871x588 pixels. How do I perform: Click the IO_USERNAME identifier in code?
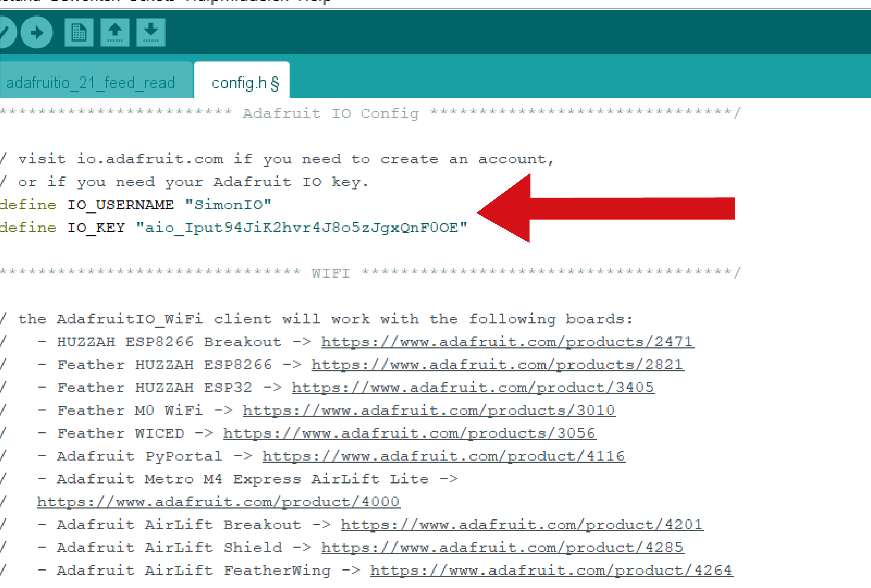[121, 205]
